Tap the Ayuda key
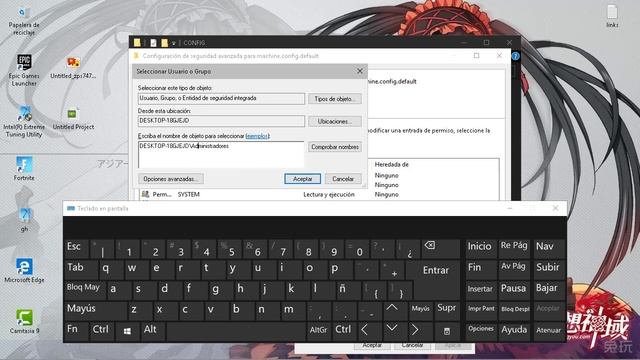This screenshot has height=360, width=640. pyautogui.click(x=514, y=330)
